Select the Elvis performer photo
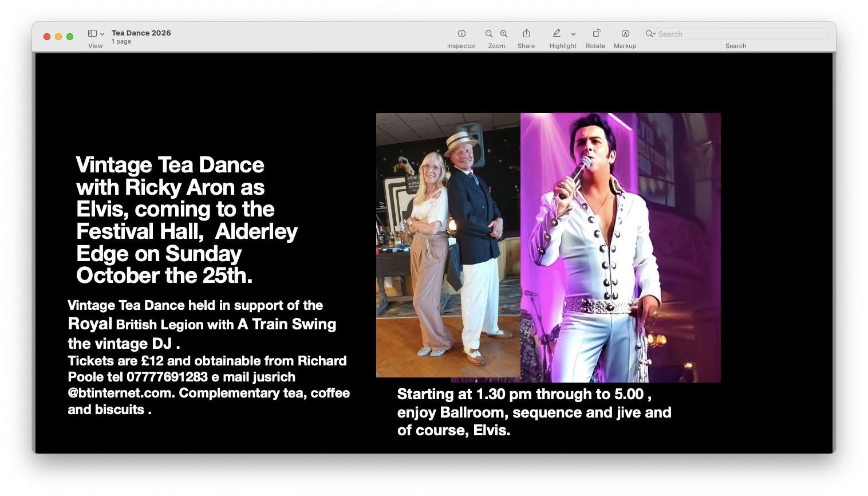Image resolution: width=868 pixels, height=496 pixels. tap(620, 247)
